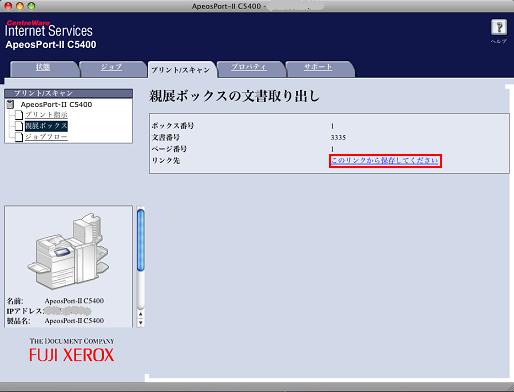Click the printer device illustration
The width and height of the screenshot is (514, 392).
(69, 251)
